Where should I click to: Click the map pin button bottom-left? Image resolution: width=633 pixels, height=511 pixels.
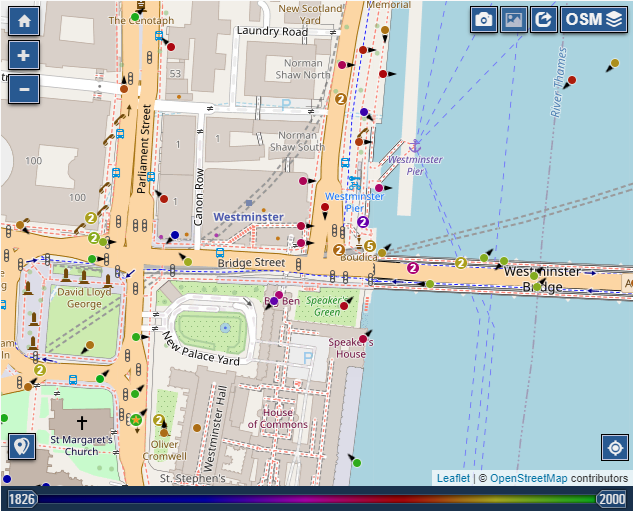(x=21, y=447)
